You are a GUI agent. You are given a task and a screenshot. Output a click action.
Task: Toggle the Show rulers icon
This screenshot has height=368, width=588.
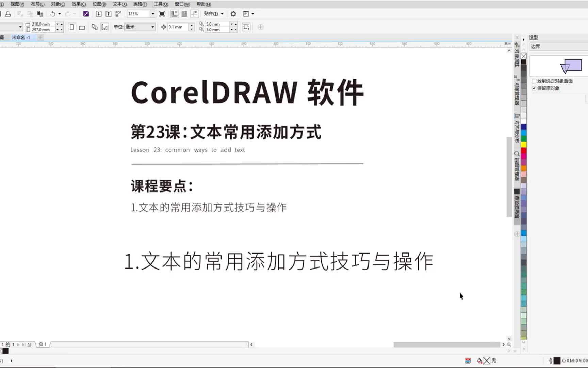(x=175, y=14)
